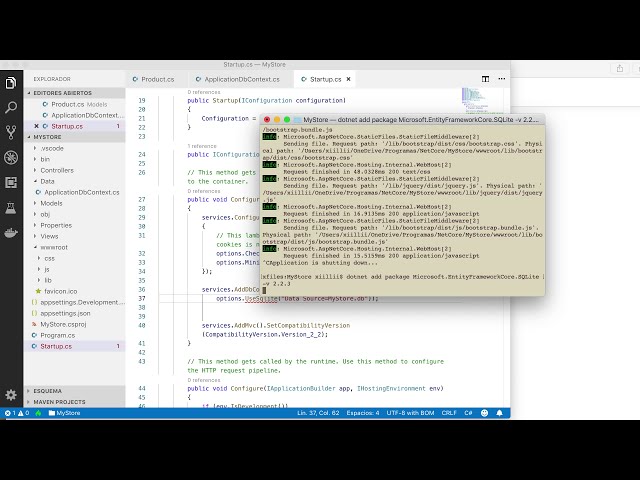The image size is (640, 480).
Task: Click line number 40 in gutter
Action: click(142, 325)
